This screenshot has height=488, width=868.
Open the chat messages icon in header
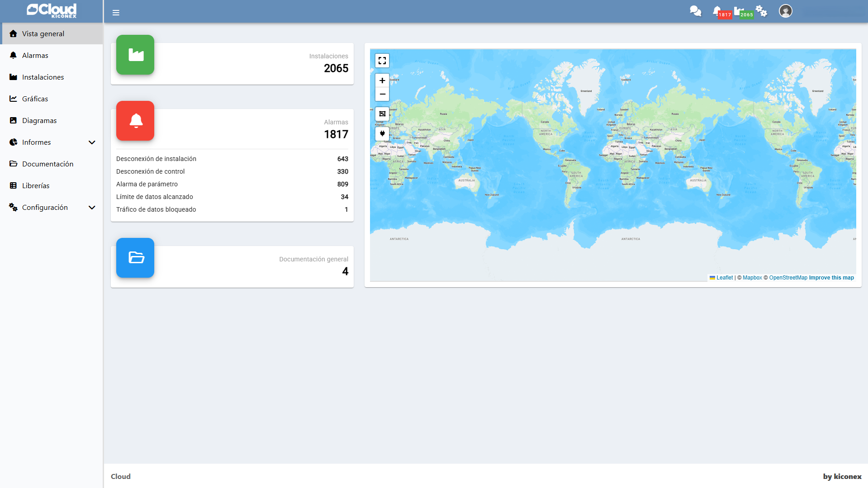pos(695,11)
